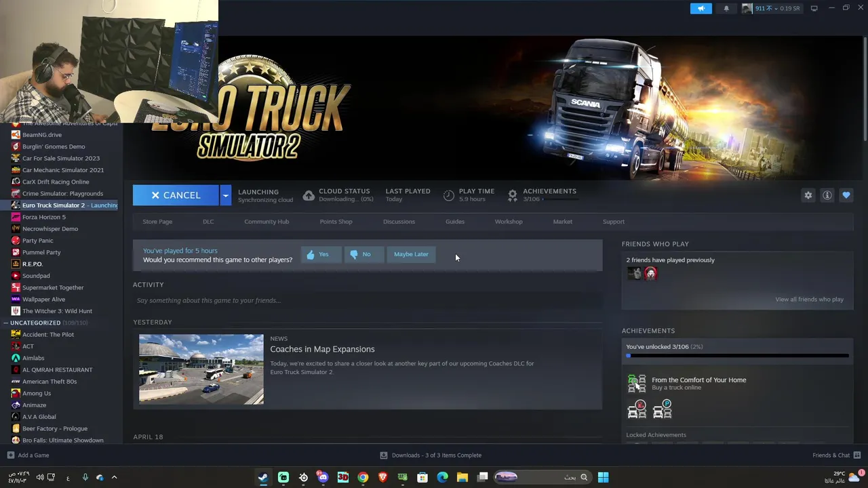Open Steam announcements megaphone icon
Image resolution: width=868 pixels, height=488 pixels.
(701, 9)
